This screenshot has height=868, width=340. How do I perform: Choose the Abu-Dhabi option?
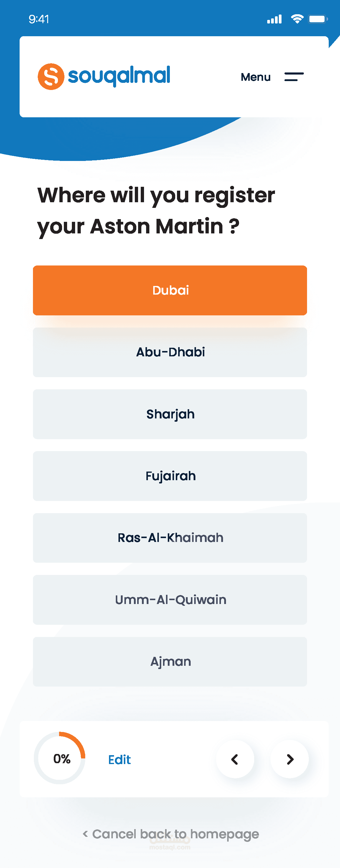tap(170, 352)
